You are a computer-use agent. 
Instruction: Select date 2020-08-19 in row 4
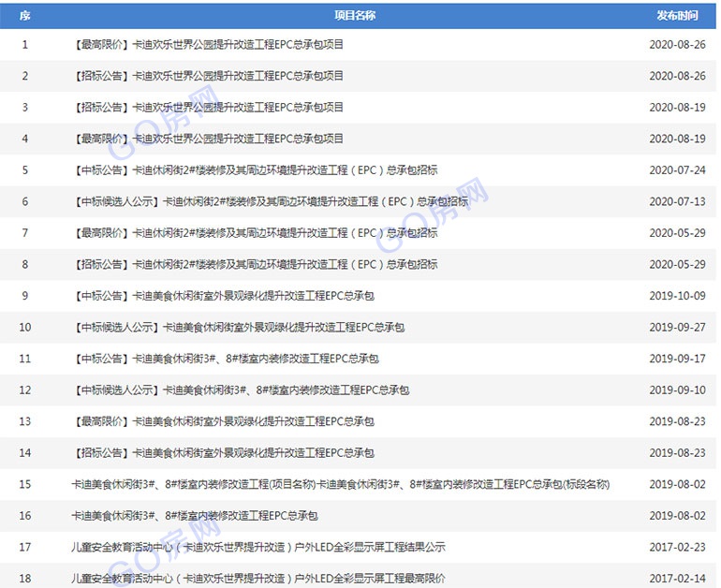[677, 139]
